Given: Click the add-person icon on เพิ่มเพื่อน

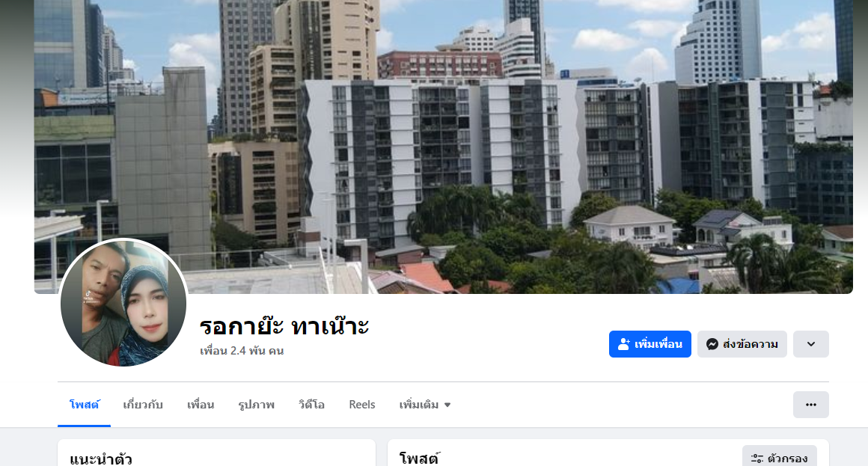Looking at the screenshot, I should pos(624,344).
